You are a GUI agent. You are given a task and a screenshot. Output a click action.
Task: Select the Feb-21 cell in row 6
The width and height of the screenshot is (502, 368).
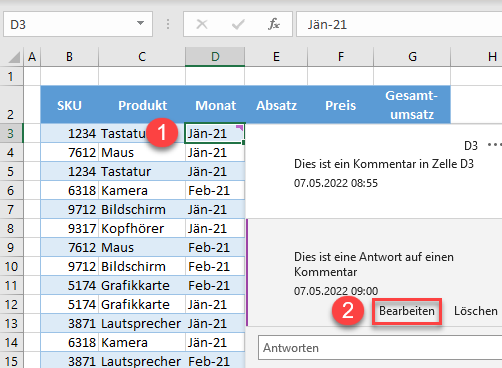215,190
